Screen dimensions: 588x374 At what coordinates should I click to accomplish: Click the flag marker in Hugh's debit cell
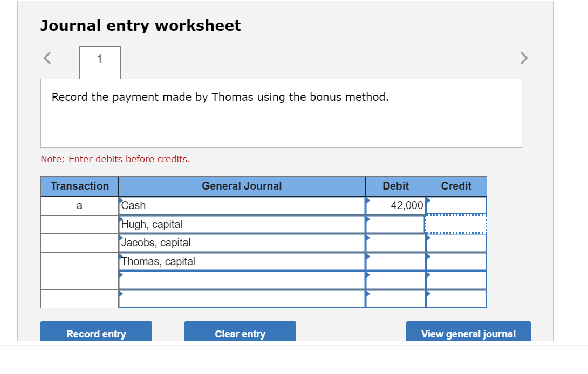point(367,220)
